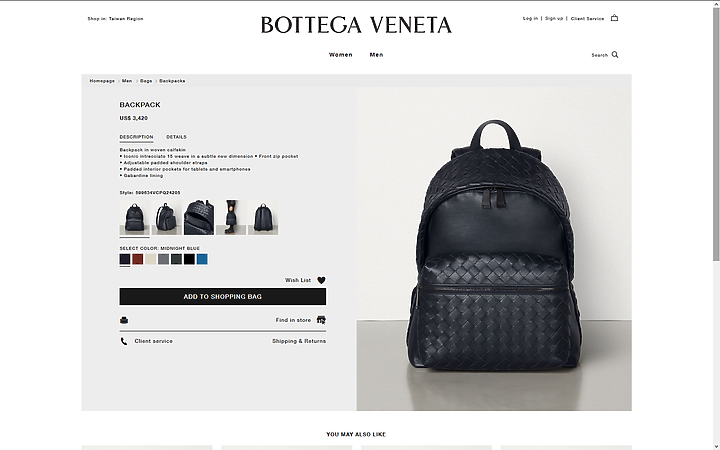Select the red-brown color swatch
This screenshot has height=450, width=720.
coord(138,259)
